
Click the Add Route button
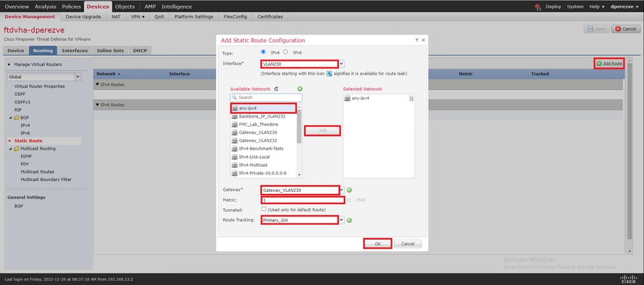point(610,64)
